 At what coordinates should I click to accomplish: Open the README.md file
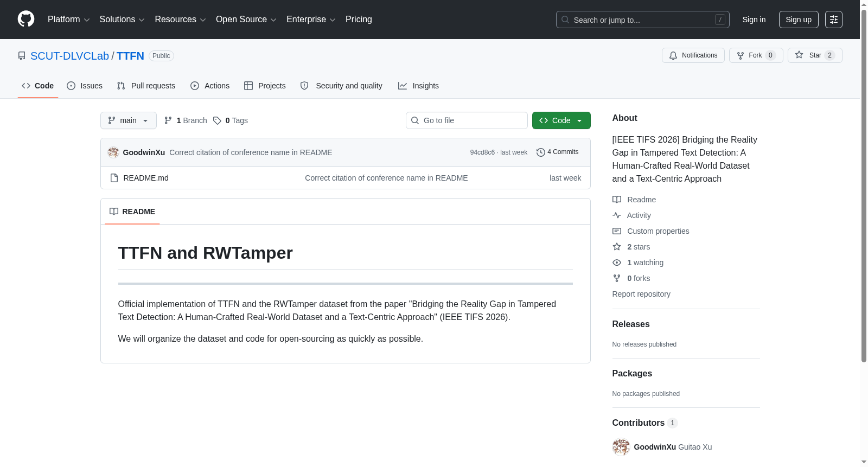pyautogui.click(x=146, y=178)
